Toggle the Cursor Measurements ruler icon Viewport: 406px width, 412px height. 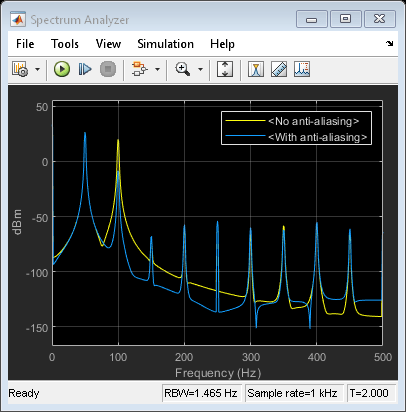point(279,69)
